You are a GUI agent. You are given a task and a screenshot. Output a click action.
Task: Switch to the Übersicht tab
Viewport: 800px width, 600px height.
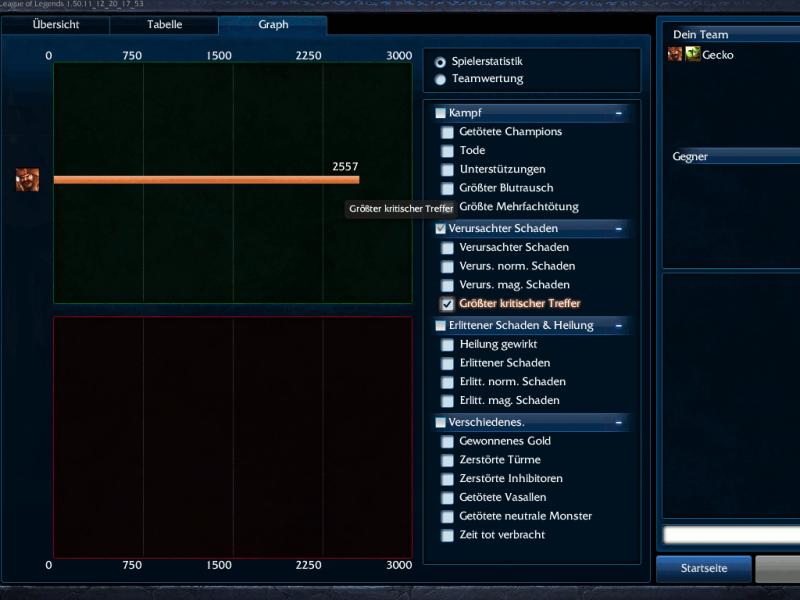tap(55, 25)
